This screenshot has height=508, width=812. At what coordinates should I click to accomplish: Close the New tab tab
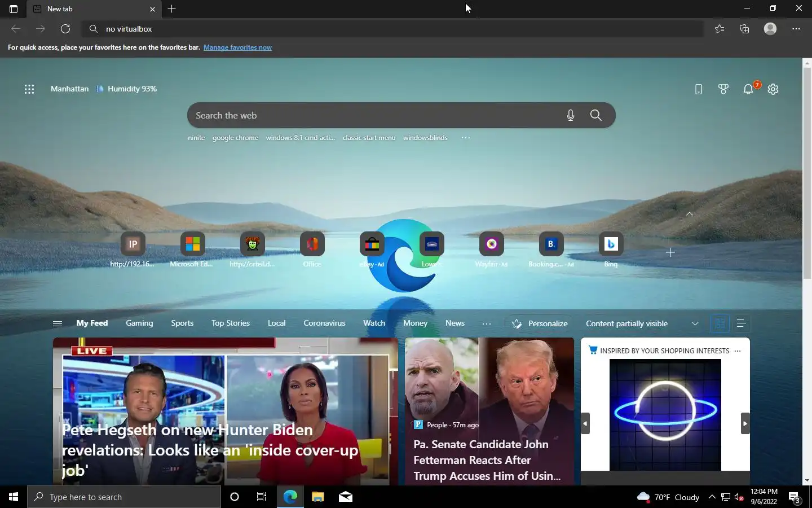click(x=152, y=9)
